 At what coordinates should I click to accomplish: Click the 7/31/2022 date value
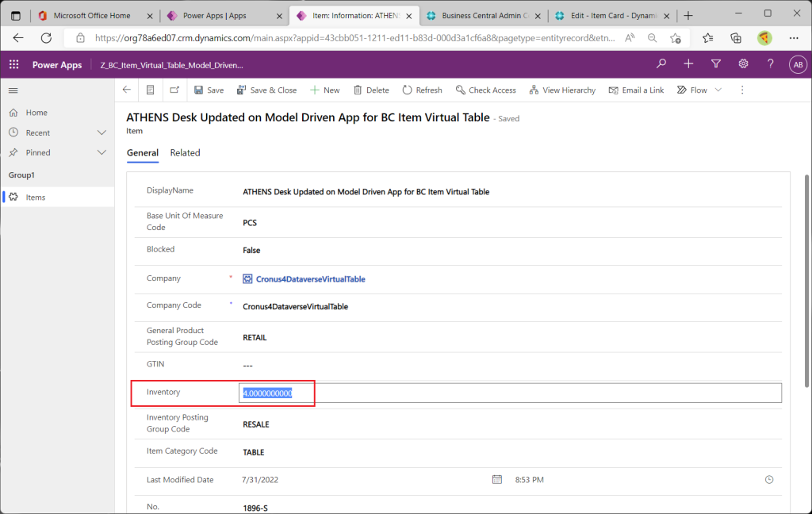259,480
